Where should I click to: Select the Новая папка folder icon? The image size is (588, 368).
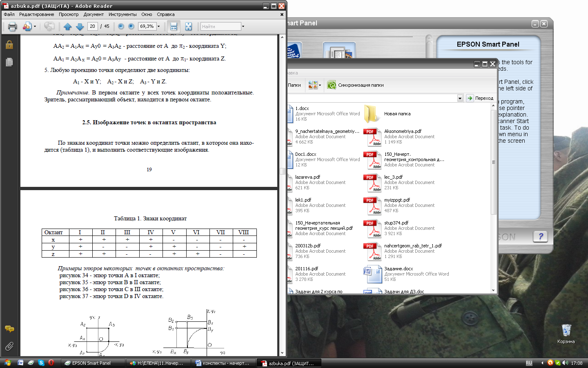pos(372,114)
